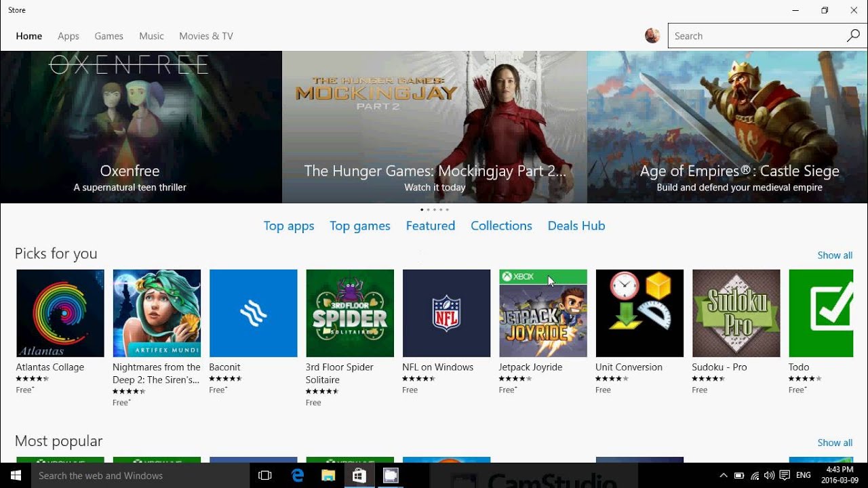Click the NFL on Windows title text
Screen dimensions: 868x488
coord(438,367)
